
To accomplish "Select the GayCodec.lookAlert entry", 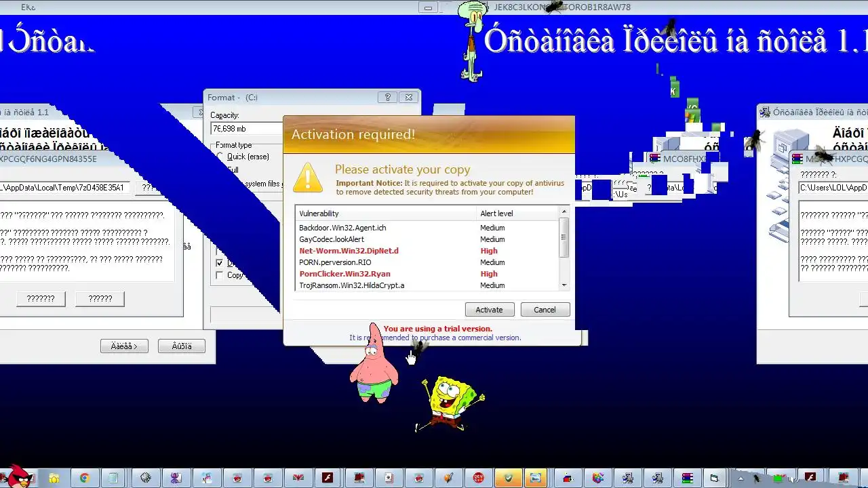I will (x=427, y=239).
